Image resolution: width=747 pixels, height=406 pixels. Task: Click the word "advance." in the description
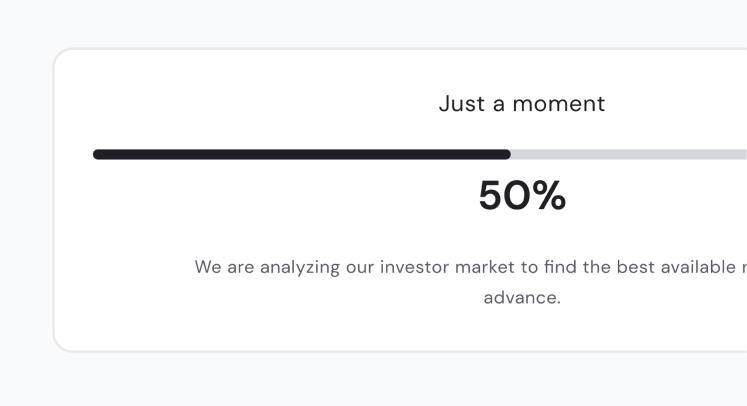pyautogui.click(x=522, y=298)
